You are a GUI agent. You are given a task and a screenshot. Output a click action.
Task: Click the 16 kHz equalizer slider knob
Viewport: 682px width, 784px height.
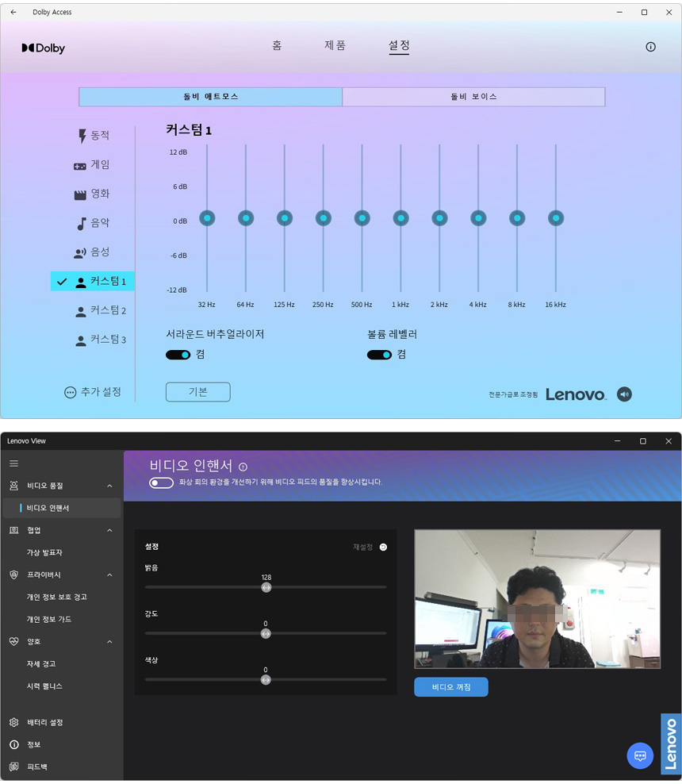click(556, 218)
